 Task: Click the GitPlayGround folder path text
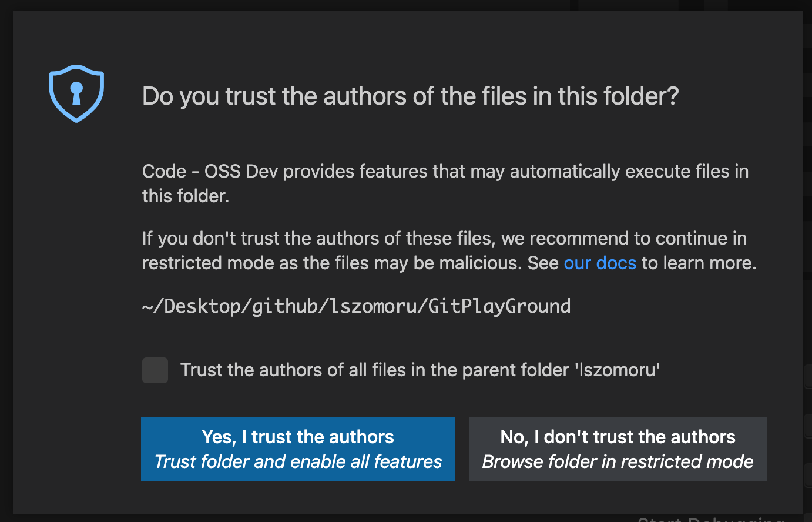pyautogui.click(x=355, y=306)
